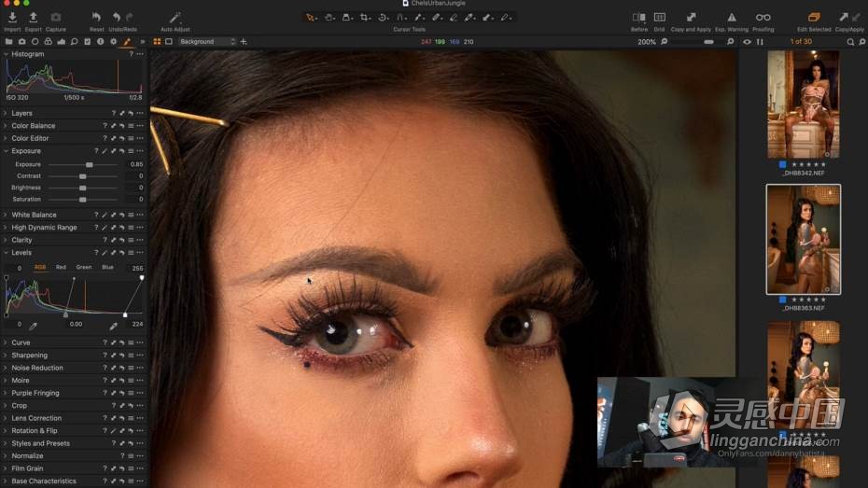This screenshot has height=488, width=868.
Task: Click the Reset adjustments icon
Action: (x=96, y=18)
